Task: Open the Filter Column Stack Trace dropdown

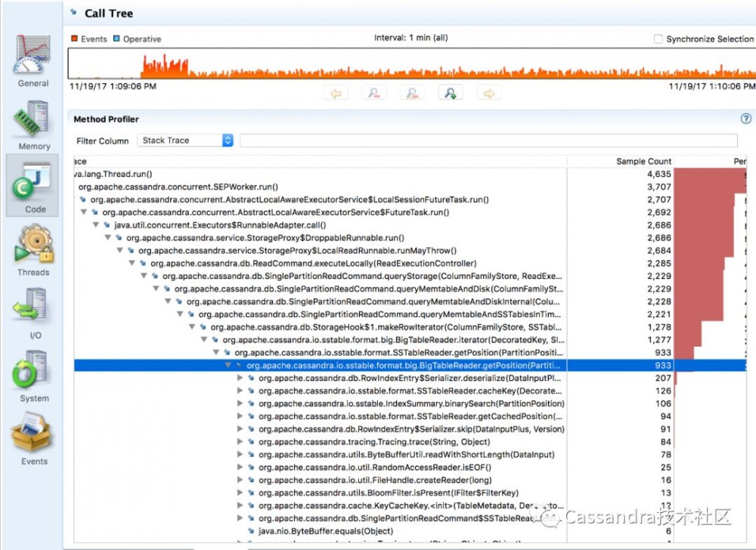Action: pyautogui.click(x=185, y=141)
